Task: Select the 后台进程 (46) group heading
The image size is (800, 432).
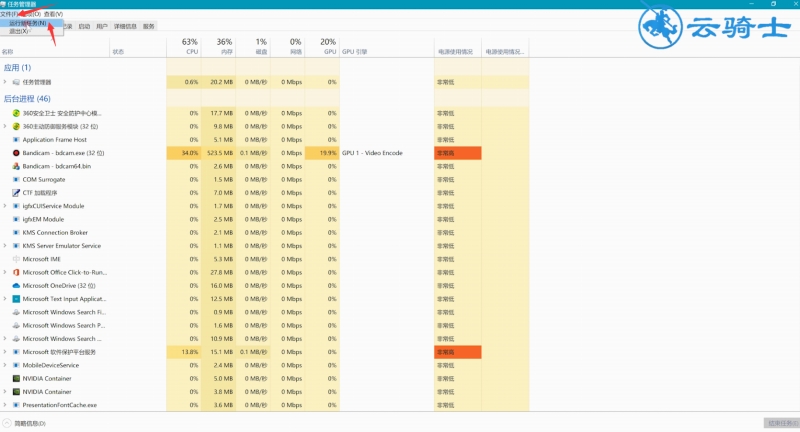Action: click(x=27, y=99)
